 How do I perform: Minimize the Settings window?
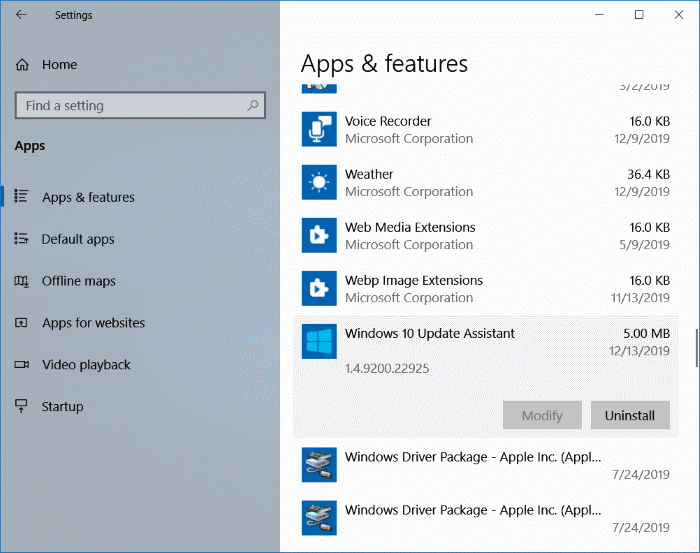pos(599,15)
